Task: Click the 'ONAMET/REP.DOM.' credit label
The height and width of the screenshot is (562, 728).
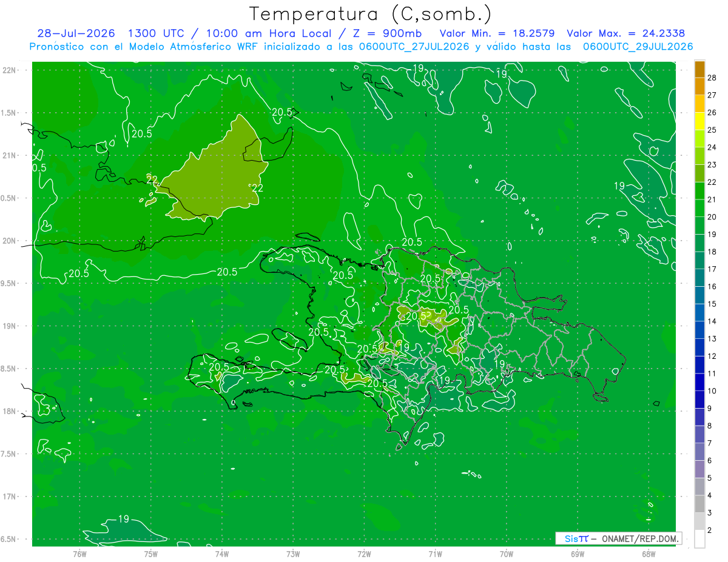Action: [x=640, y=538]
